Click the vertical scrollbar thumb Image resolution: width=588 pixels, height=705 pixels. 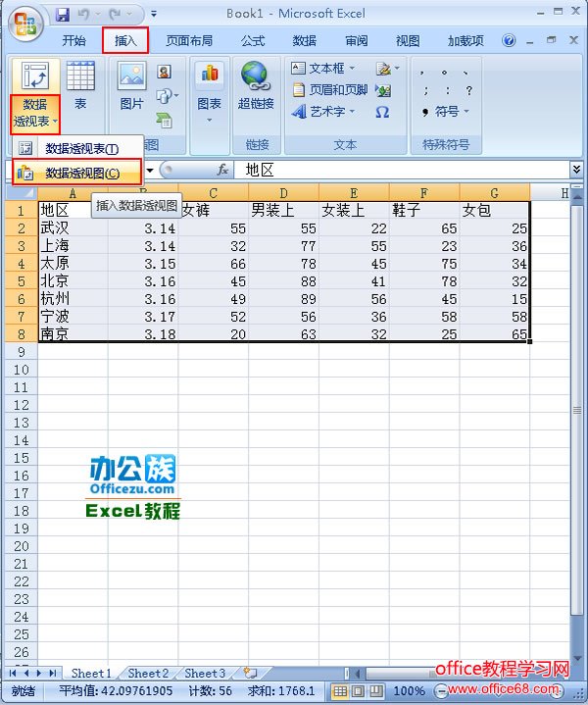click(x=577, y=410)
